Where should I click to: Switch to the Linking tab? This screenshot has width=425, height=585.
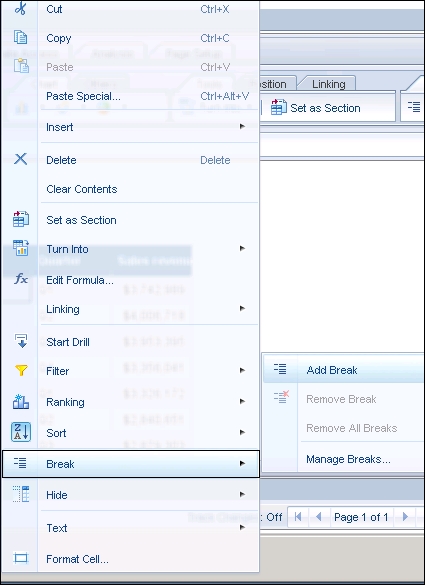pyautogui.click(x=328, y=84)
